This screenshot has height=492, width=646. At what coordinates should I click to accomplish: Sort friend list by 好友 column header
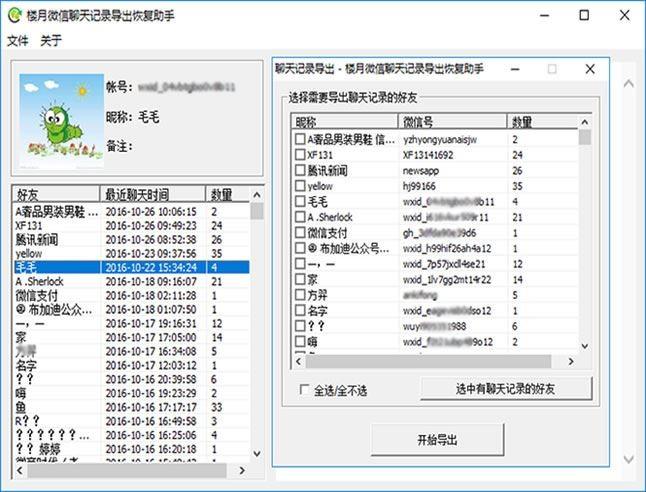(56, 194)
